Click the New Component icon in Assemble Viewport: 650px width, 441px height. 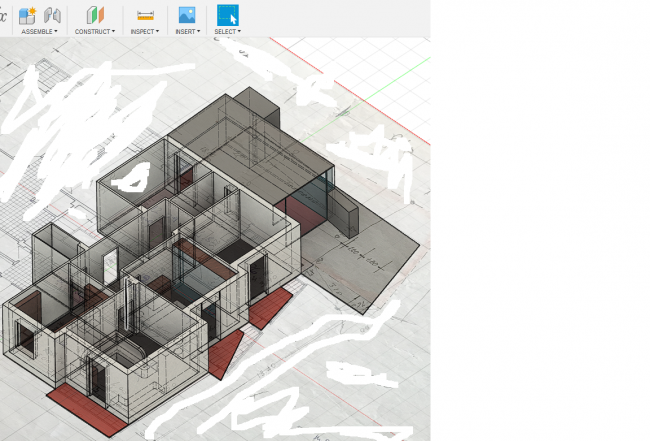28,15
